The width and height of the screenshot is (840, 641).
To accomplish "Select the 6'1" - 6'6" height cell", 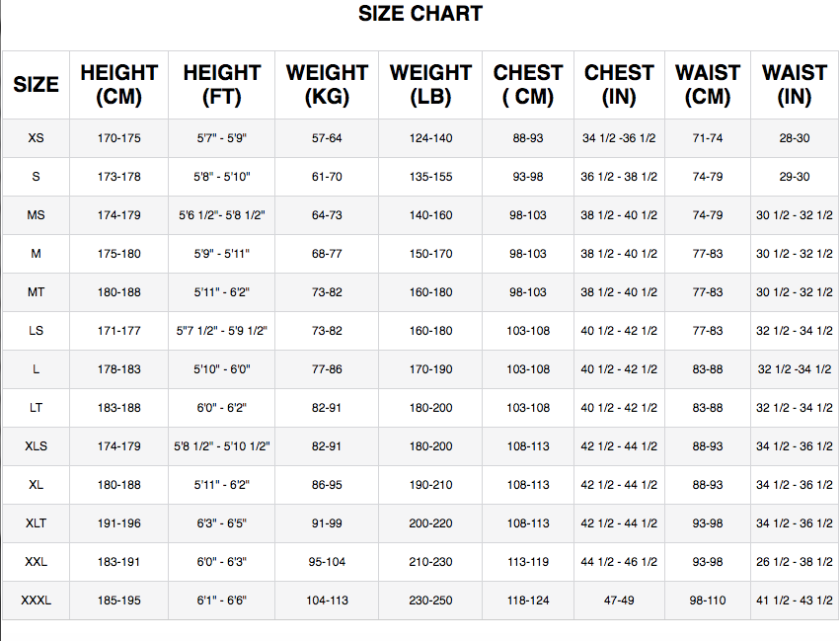I will pyautogui.click(x=221, y=601).
